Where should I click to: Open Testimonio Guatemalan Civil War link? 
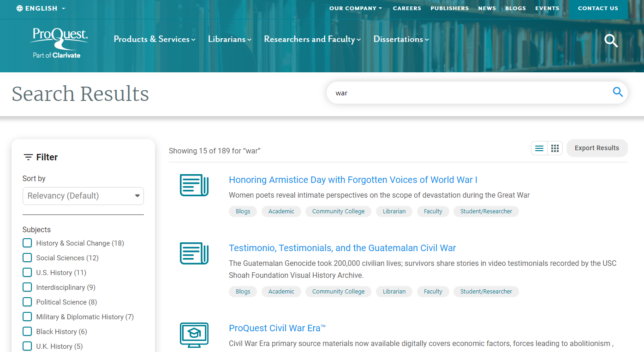(342, 248)
